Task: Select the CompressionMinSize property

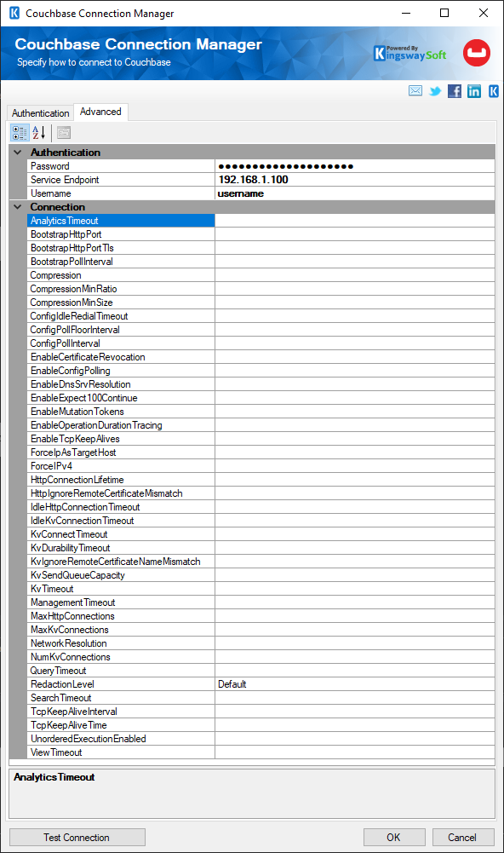Action: [121, 302]
